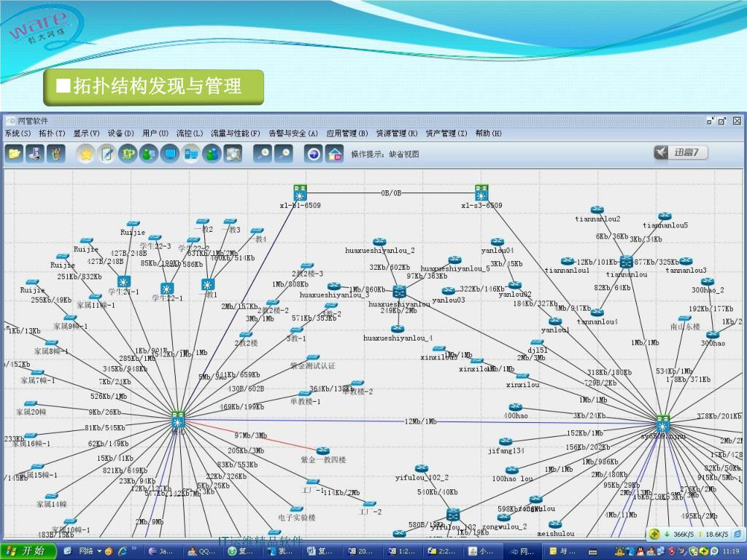Click the yellow star toolbar icon
This screenshot has height=560, width=747.
click(x=86, y=153)
